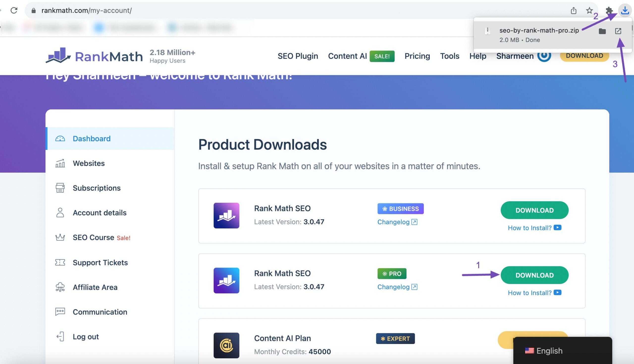Click the Websites sidebar icon
The image size is (634, 364).
(x=60, y=163)
